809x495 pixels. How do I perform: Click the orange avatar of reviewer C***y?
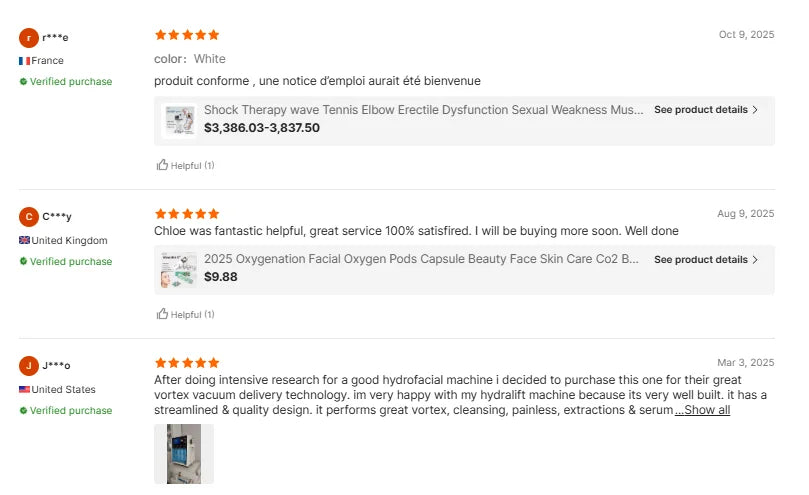pyautogui.click(x=29, y=217)
